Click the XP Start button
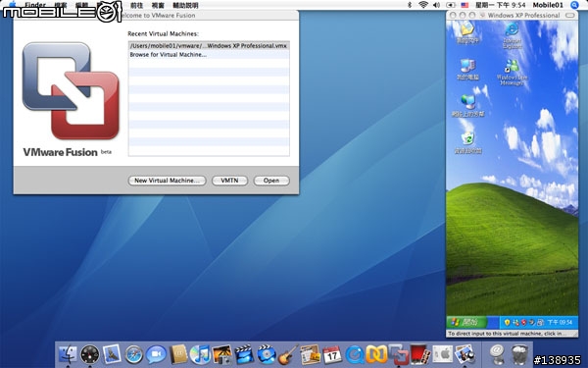 point(466,322)
